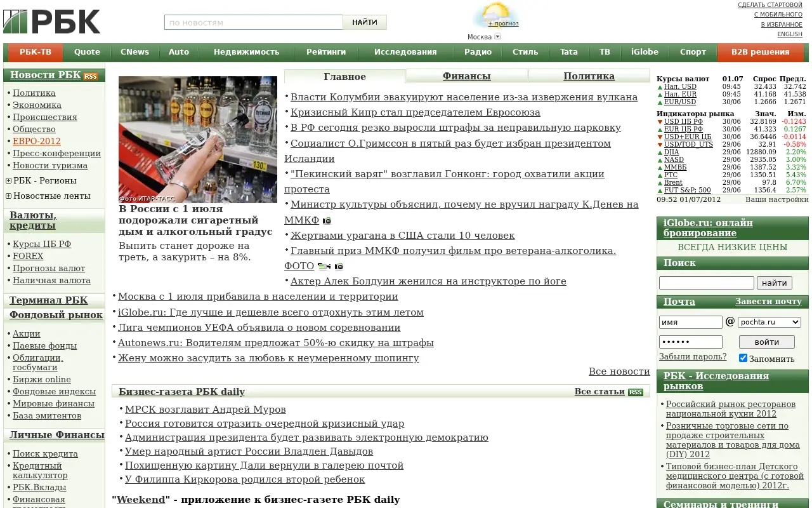Switch to the Финансы tab

tap(466, 76)
